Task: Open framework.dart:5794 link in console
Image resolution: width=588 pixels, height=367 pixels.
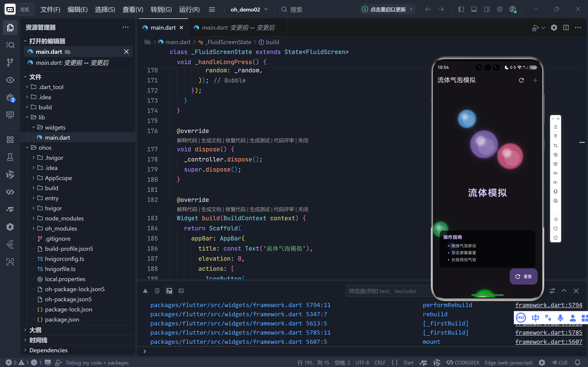Action: point(548,305)
